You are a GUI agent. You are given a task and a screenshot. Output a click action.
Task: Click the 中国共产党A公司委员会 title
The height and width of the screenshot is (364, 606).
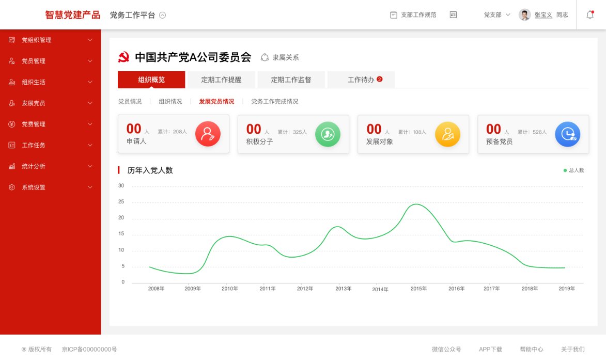pyautogui.click(x=193, y=57)
